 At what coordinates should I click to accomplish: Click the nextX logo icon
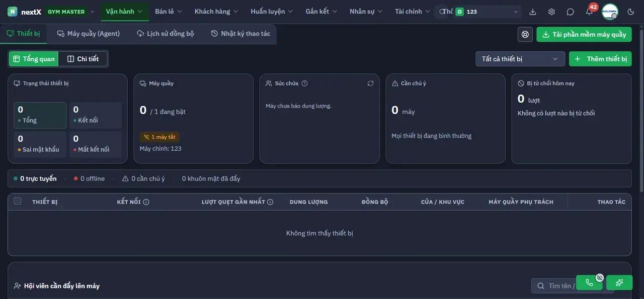13,12
